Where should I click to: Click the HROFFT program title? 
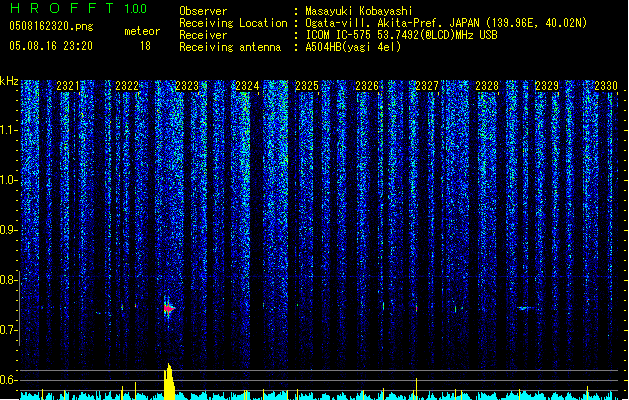click(62, 8)
